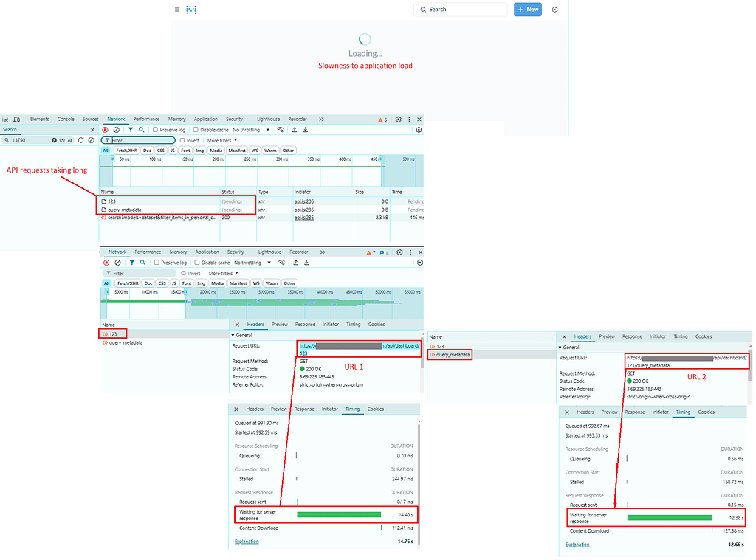
Task: Open the network filter funnel icon
Action: [x=131, y=129]
